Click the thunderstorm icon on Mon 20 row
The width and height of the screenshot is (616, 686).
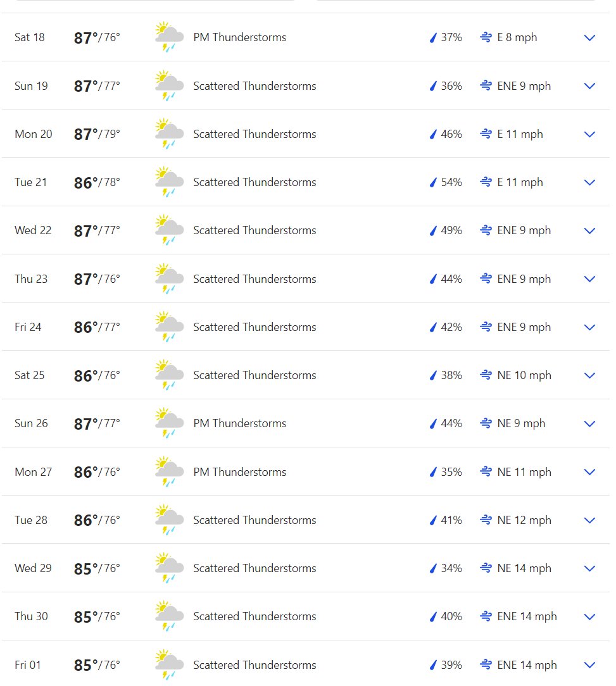(169, 134)
